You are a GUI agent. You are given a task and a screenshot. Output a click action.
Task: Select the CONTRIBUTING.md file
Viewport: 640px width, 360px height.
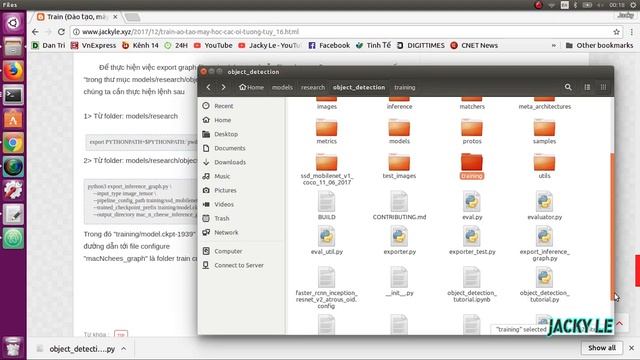399,205
